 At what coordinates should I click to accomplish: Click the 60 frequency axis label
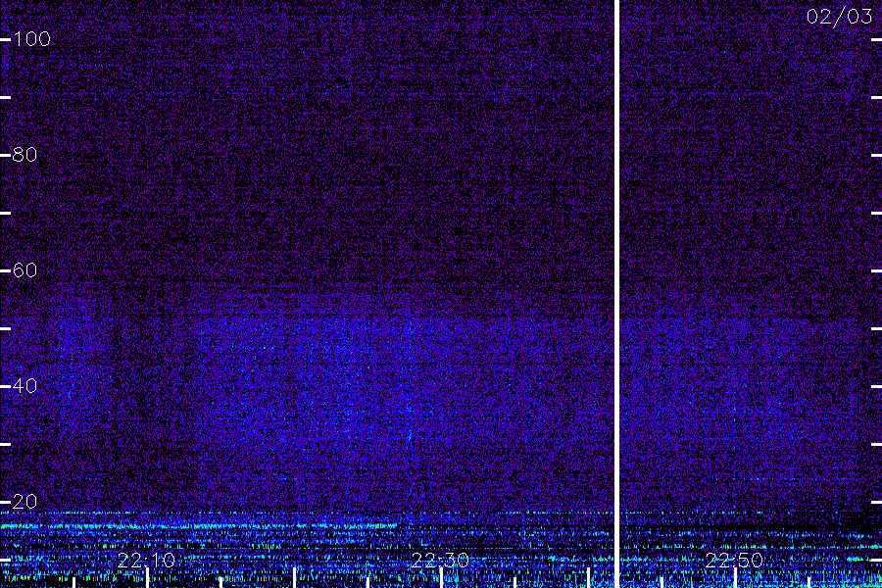click(25, 270)
